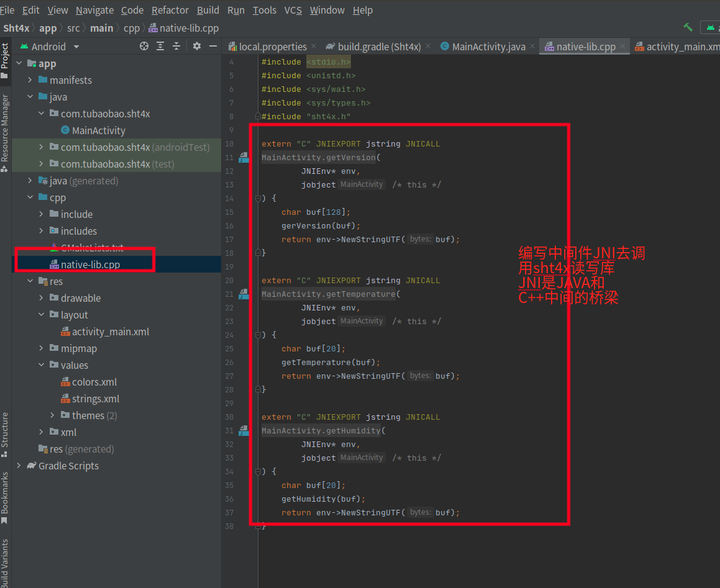Hide the Project panel with minus icon
Screen dimensions: 720x588
point(213,47)
